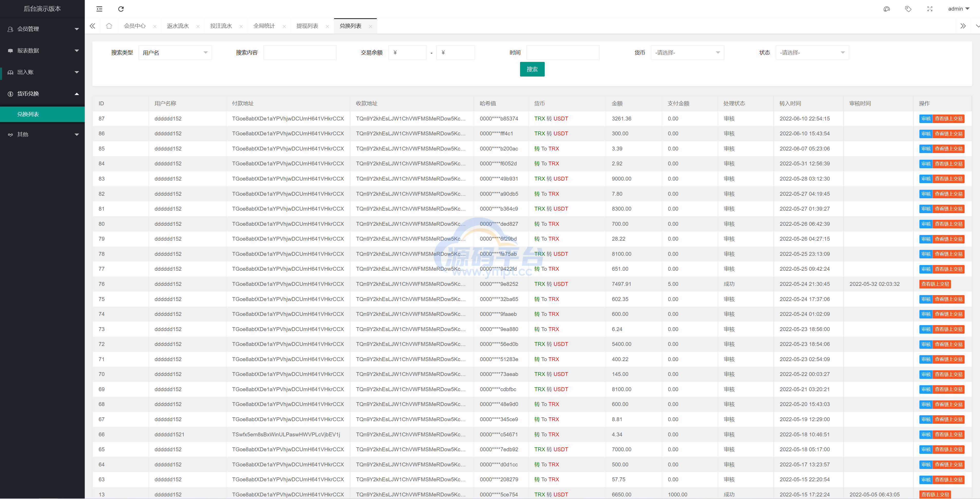The width and height of the screenshot is (980, 499).
Task: Click 审核 button for ID 86
Action: 926,134
